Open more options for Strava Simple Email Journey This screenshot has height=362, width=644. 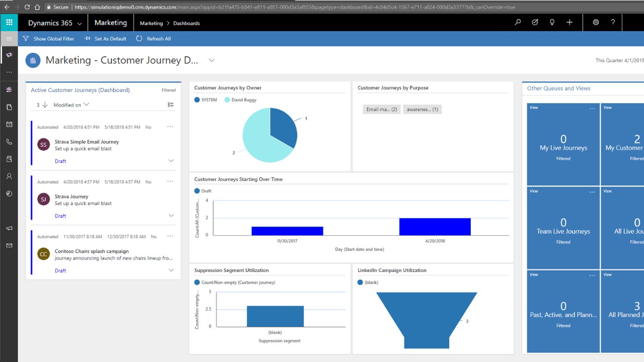pos(170,127)
